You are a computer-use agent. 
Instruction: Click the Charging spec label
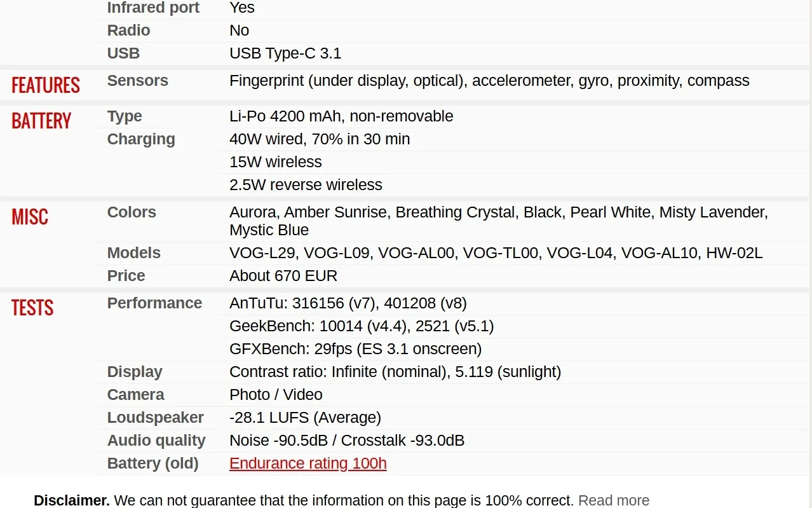140,139
